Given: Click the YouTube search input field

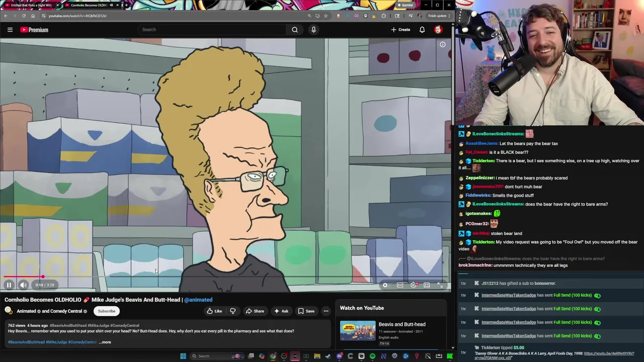Looking at the screenshot, I should [x=213, y=30].
